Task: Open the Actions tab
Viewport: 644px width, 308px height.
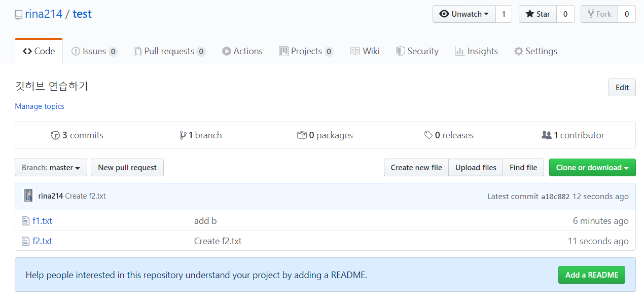Action: point(242,51)
